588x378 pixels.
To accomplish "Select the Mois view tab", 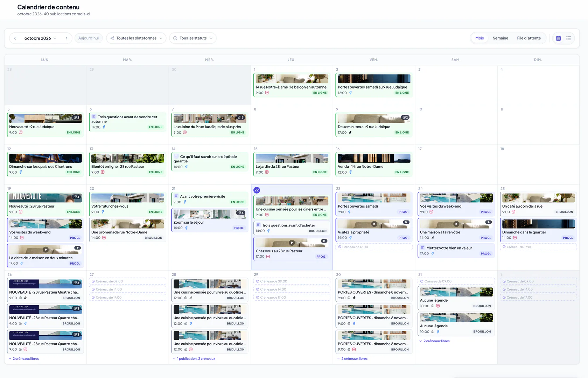I will 479,38.
